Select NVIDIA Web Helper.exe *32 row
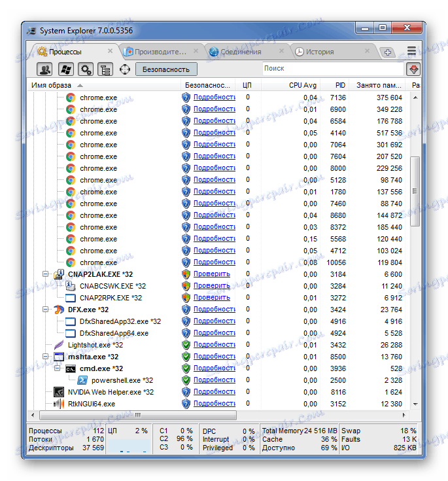The height and width of the screenshot is (481, 448). (x=218, y=392)
